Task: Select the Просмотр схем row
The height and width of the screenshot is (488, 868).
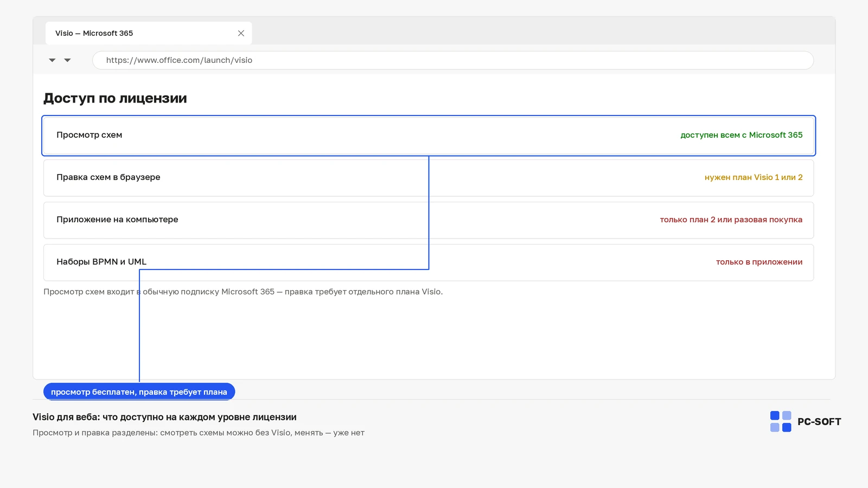Action: (x=429, y=136)
